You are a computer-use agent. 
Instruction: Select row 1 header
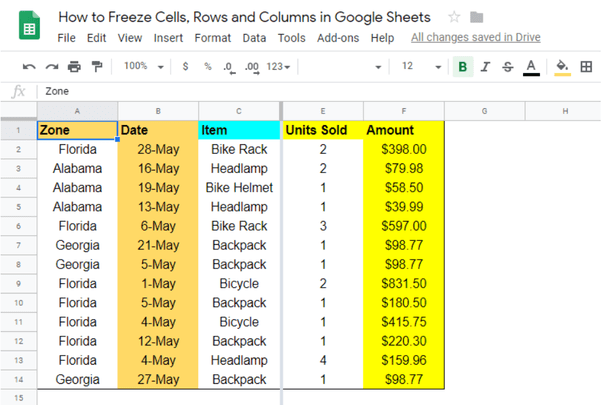[x=18, y=130]
